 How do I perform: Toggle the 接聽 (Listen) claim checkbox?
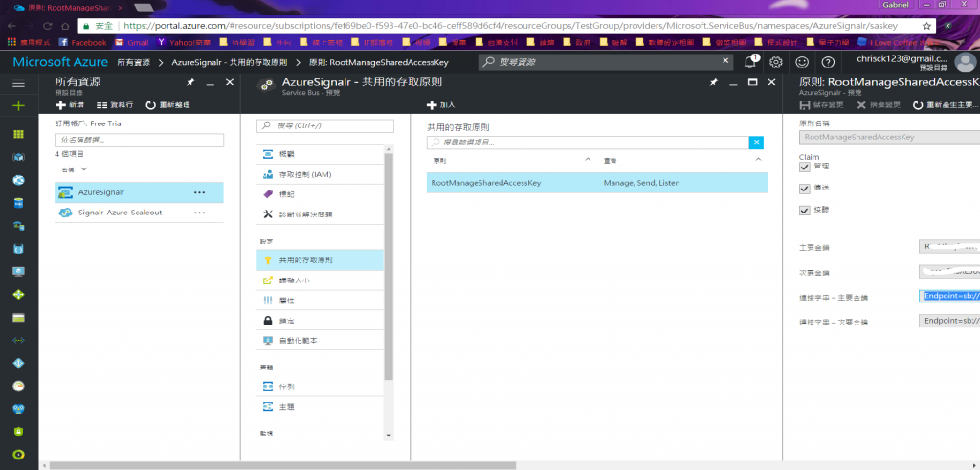[x=805, y=210]
